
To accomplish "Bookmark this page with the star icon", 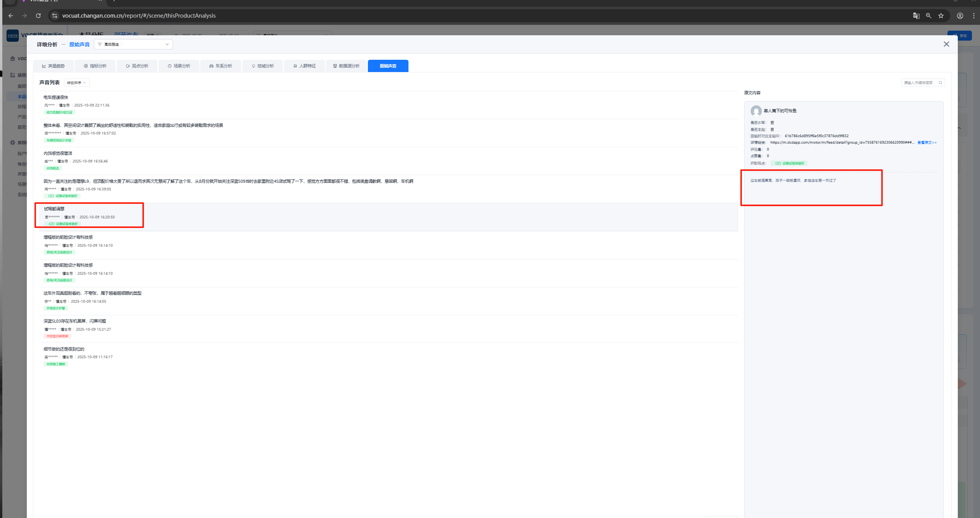I will coord(941,16).
